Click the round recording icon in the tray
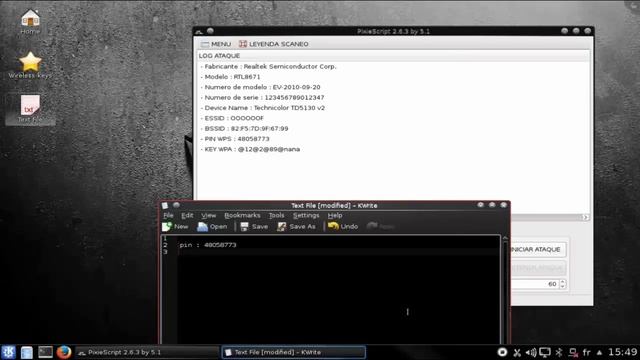The height and width of the screenshot is (360, 640). (502, 352)
